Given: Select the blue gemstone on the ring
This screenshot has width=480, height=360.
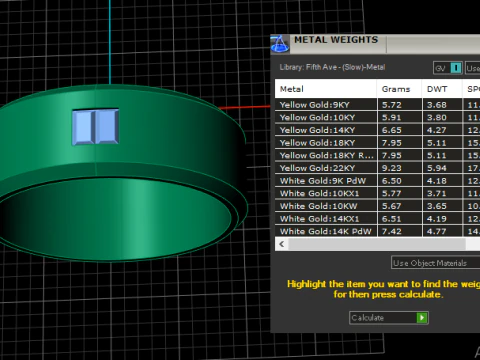Looking at the screenshot, I should (95, 127).
